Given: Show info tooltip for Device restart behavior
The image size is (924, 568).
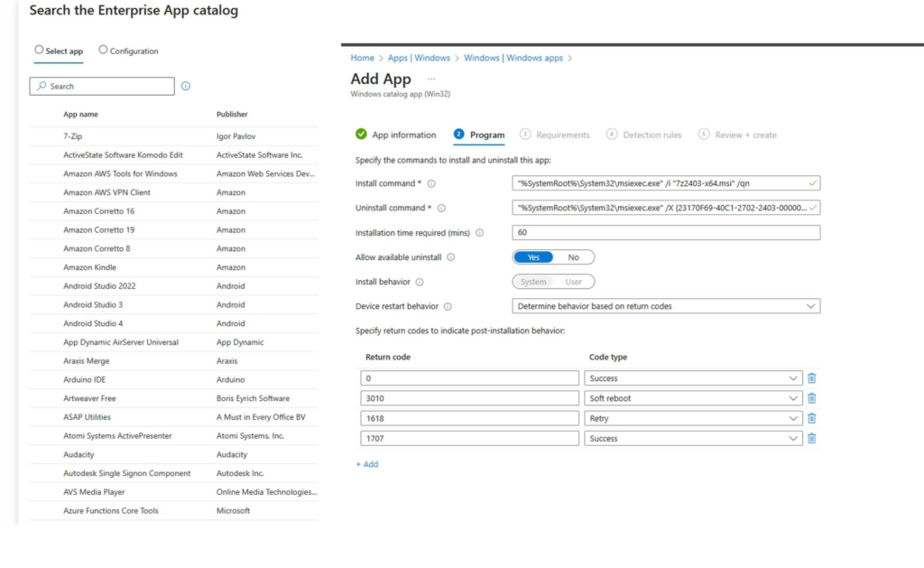Looking at the screenshot, I should coord(448,306).
